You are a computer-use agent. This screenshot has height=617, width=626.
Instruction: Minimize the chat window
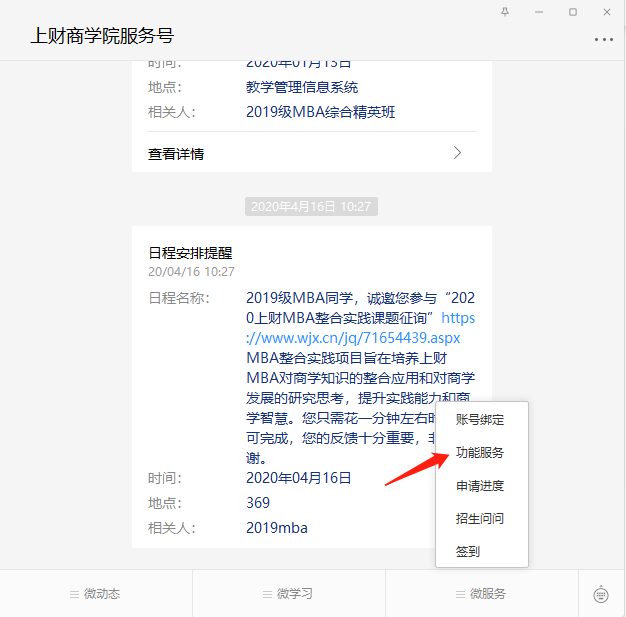click(539, 12)
